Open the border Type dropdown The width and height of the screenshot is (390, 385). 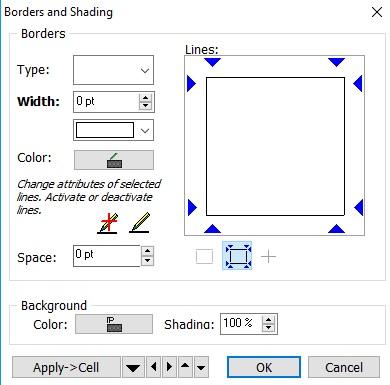pos(113,70)
